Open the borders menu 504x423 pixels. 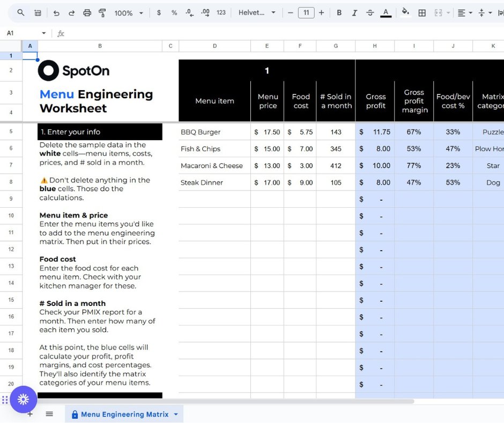point(422,13)
